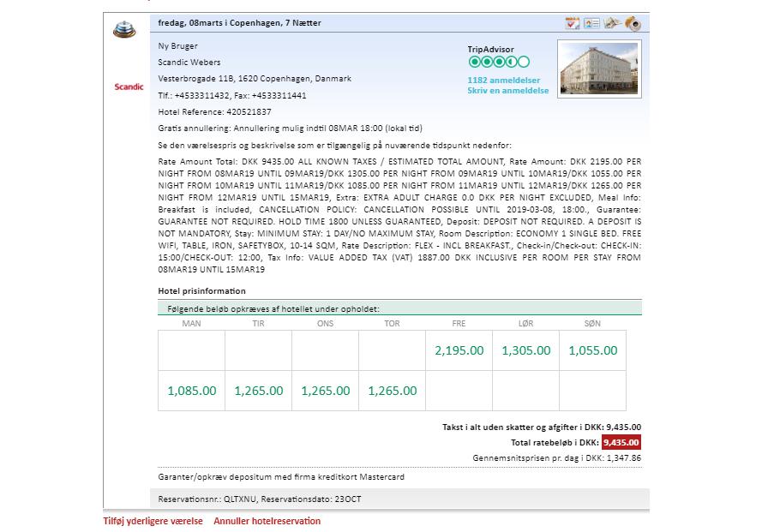This screenshot has width=768, height=532.
Task: Click the FRE weekday column header
Action: [459, 324]
